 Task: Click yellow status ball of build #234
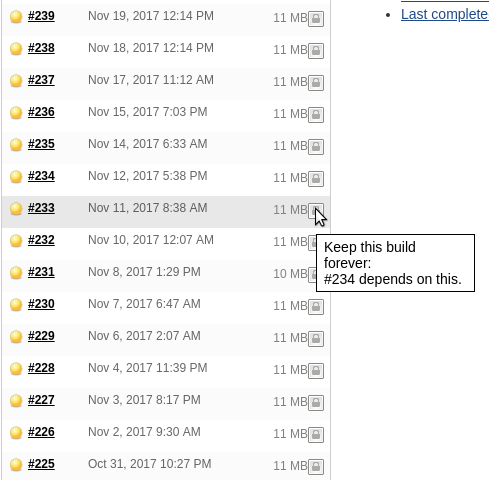[16, 177]
